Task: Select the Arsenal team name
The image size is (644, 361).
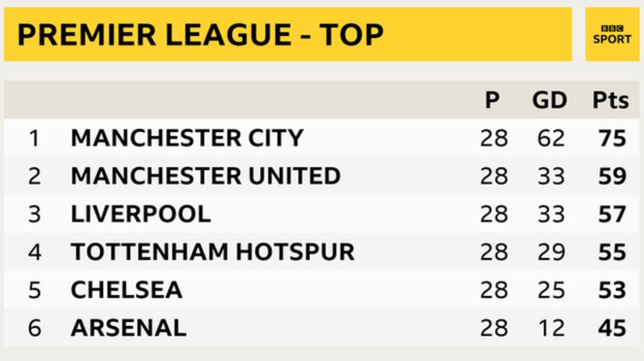Action: (129, 328)
